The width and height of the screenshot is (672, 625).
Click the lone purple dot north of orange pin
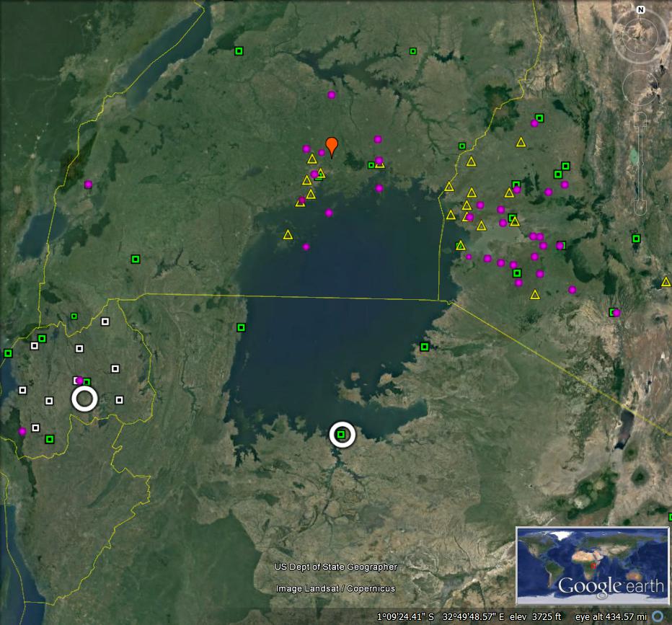[332, 94]
